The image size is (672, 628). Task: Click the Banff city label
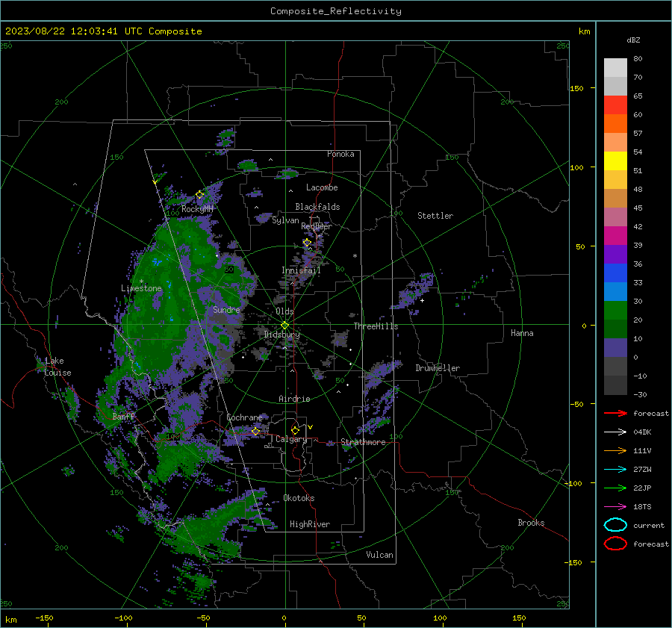[123, 417]
